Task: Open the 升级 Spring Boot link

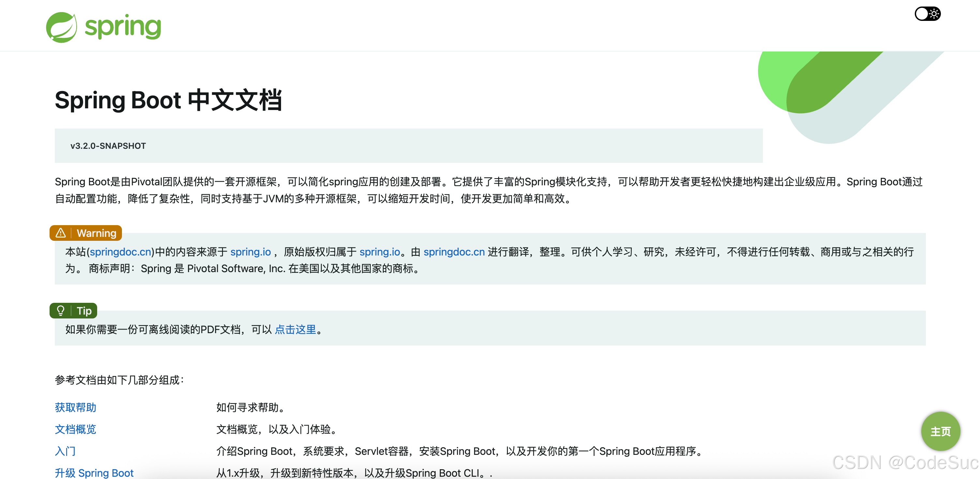Action: (94, 472)
